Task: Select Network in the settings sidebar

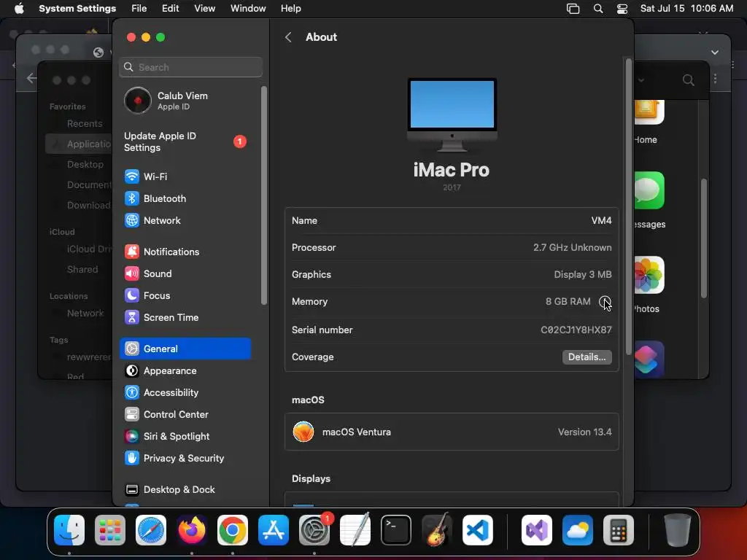Action: click(185, 220)
